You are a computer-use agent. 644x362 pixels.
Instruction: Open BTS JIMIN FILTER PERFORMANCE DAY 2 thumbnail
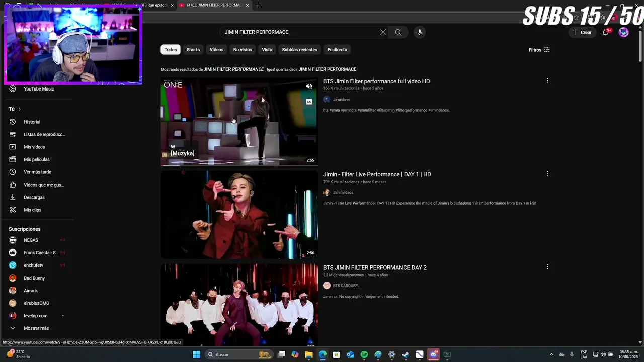239,305
